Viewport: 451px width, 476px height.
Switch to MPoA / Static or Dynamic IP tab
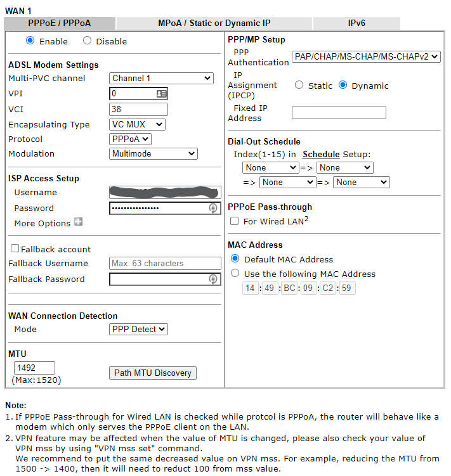coord(214,23)
